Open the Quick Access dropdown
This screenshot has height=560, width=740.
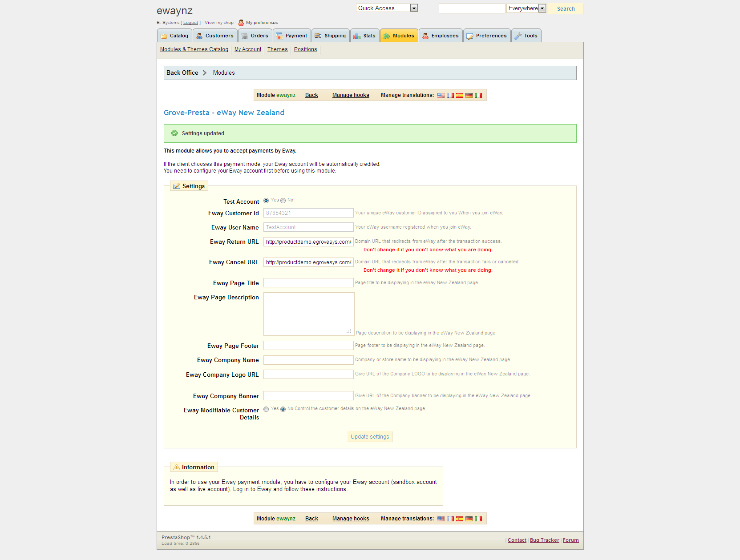tap(387, 8)
